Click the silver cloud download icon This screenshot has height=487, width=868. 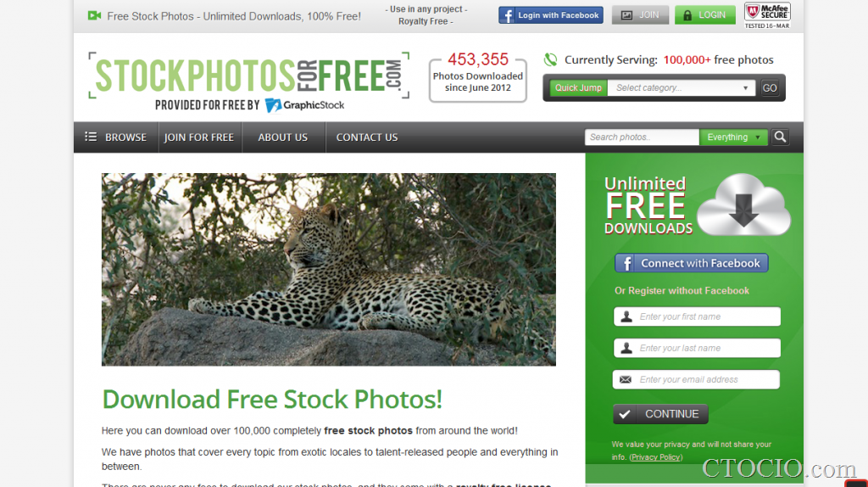(x=743, y=204)
